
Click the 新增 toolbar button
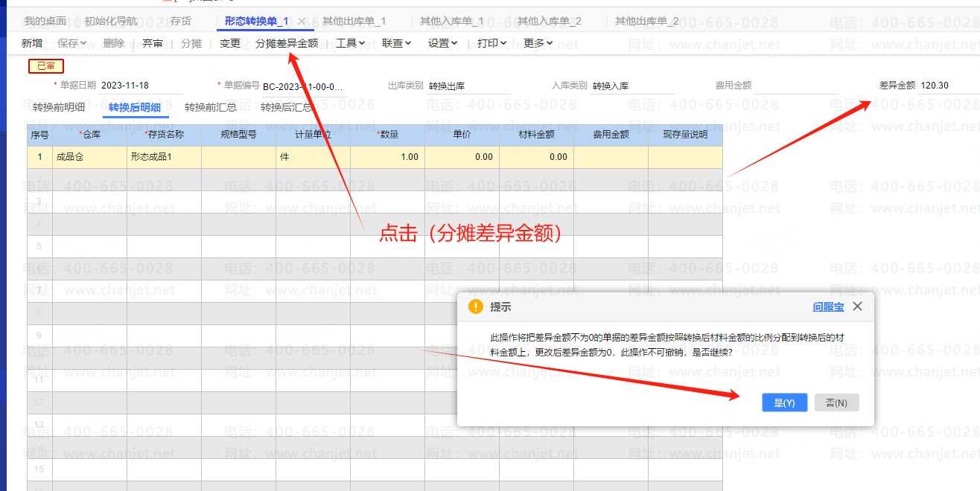pos(32,43)
